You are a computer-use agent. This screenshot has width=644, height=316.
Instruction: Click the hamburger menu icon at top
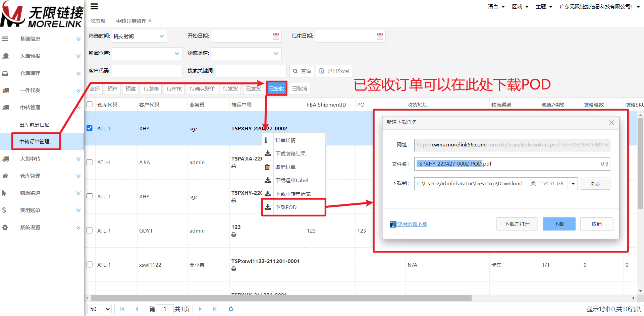point(94,6)
